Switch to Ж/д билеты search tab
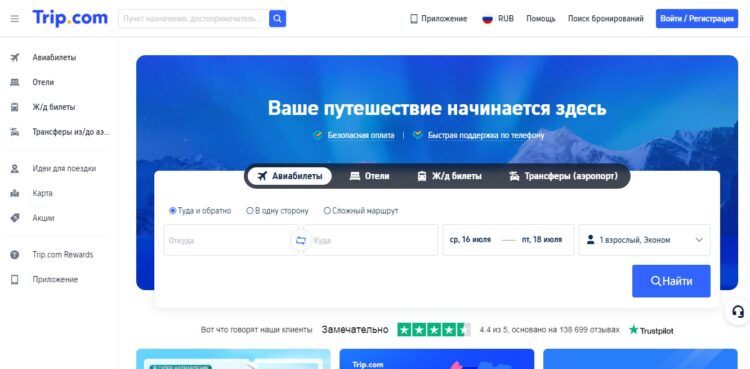The height and width of the screenshot is (369, 750). (x=449, y=176)
